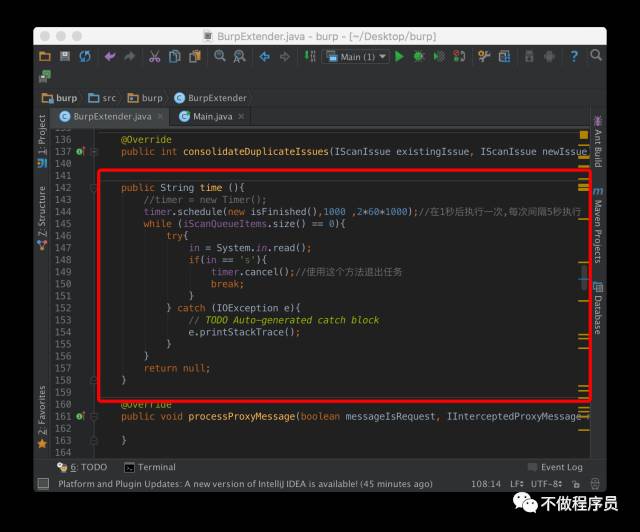Click line number 147 in gutter
Screen dimensions: 640x532
pyautogui.click(x=63, y=248)
